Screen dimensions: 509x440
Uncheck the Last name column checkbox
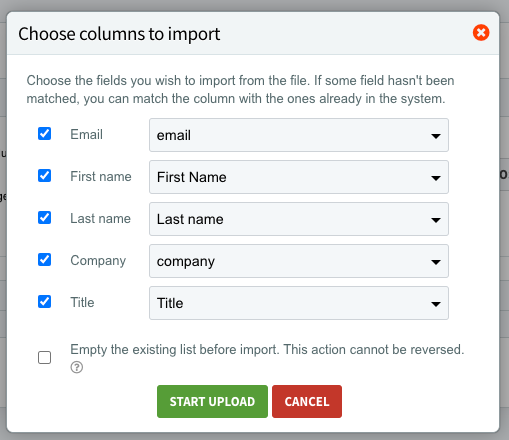tap(44, 218)
